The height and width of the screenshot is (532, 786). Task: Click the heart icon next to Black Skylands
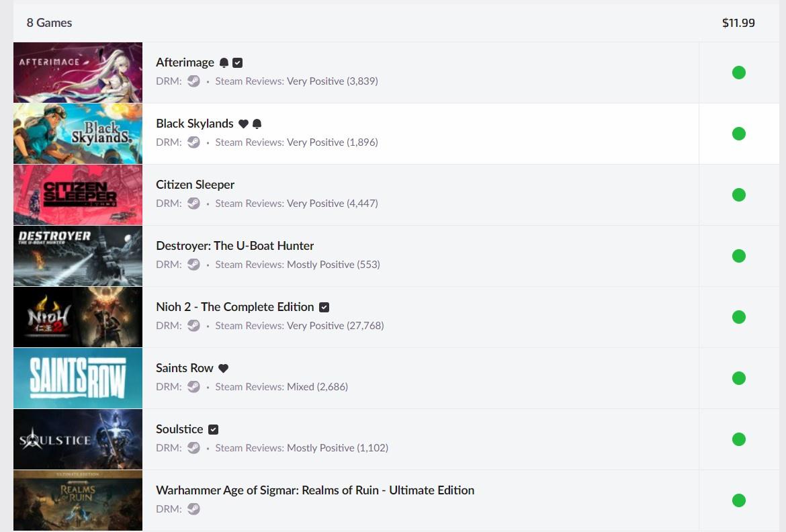(244, 124)
